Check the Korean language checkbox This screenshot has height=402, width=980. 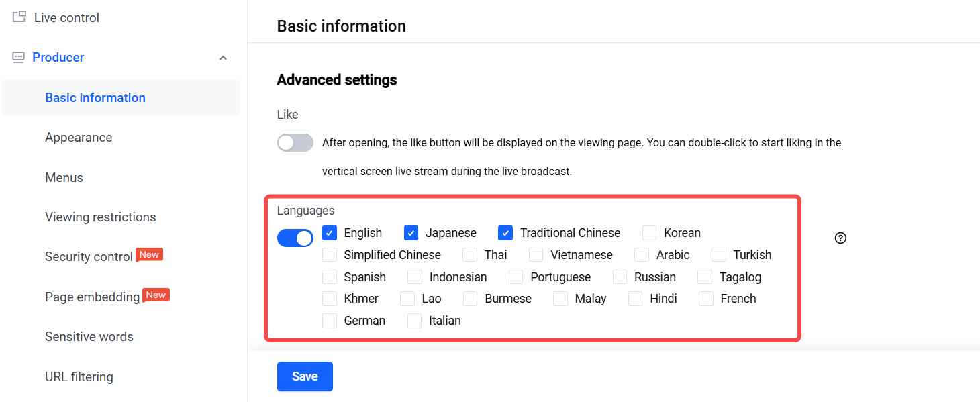coord(649,233)
